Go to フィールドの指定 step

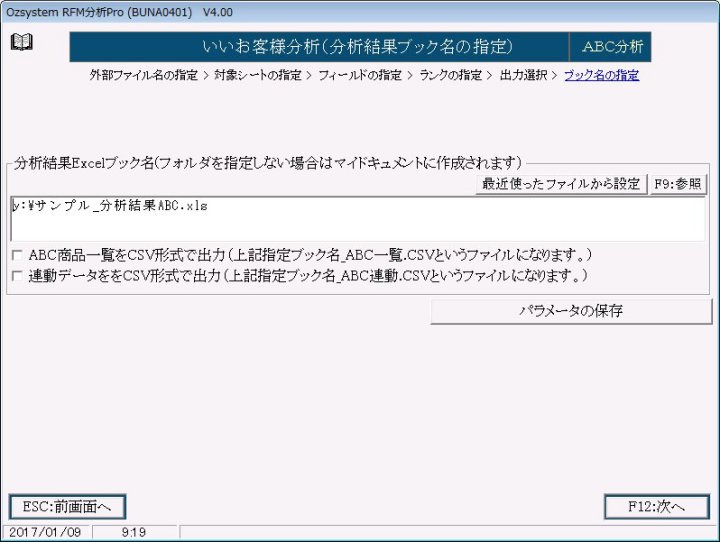coord(360,75)
